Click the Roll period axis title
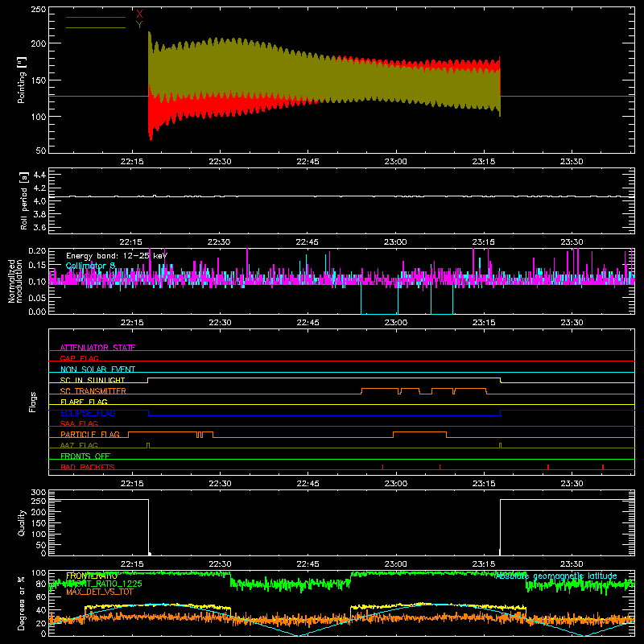The height and width of the screenshot is (644, 644). click(23, 200)
